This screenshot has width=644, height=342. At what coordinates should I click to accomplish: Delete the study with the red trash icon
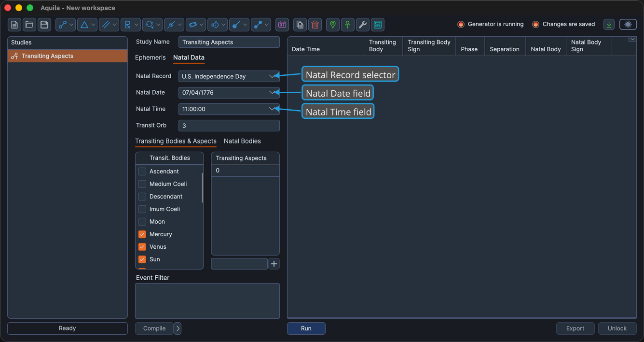coord(315,25)
